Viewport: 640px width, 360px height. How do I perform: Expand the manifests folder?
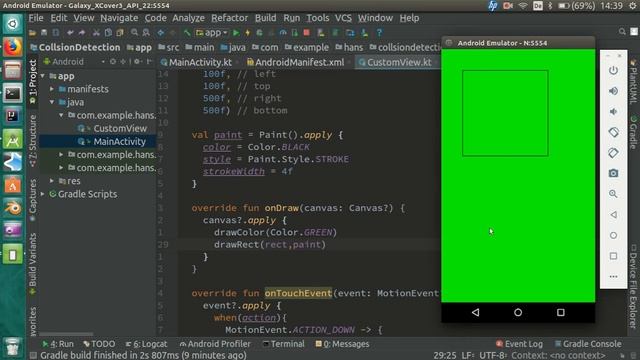pos(52,89)
